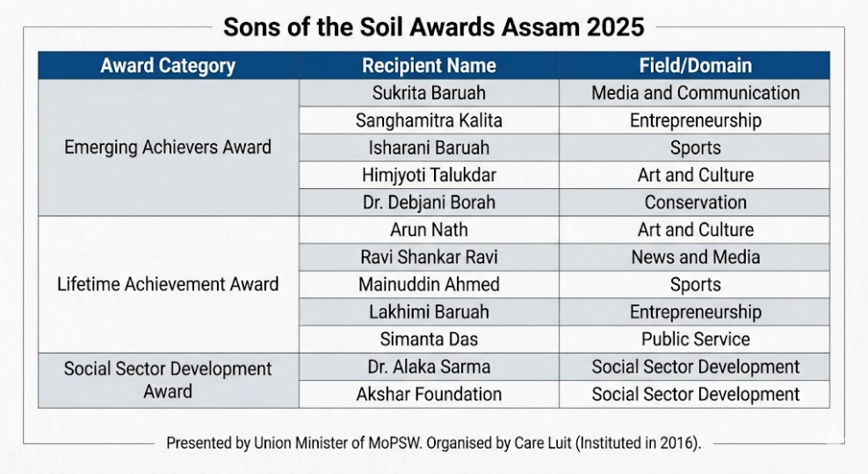The height and width of the screenshot is (474, 868).
Task: Select the 'Conservation' field cell
Action: point(695,202)
